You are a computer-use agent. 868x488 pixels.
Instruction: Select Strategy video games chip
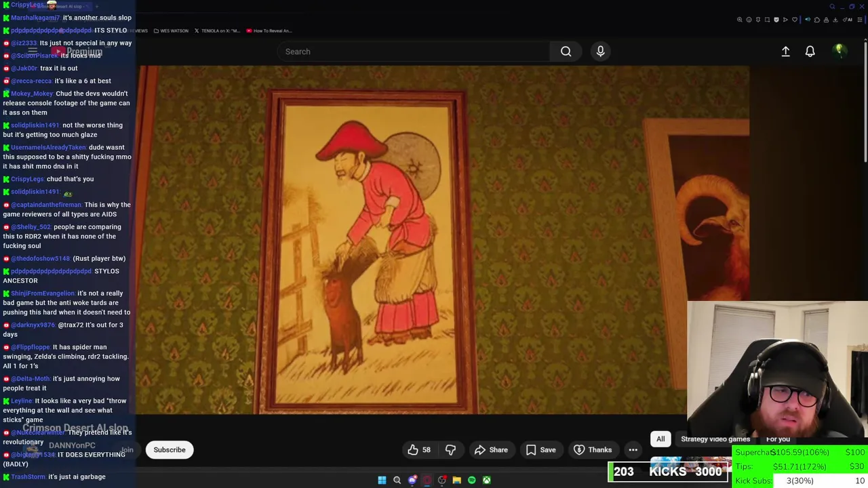[715, 439]
